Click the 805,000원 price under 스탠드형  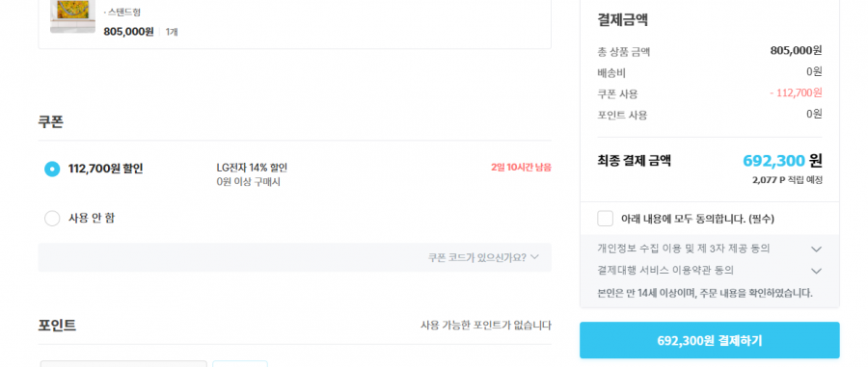click(x=128, y=32)
